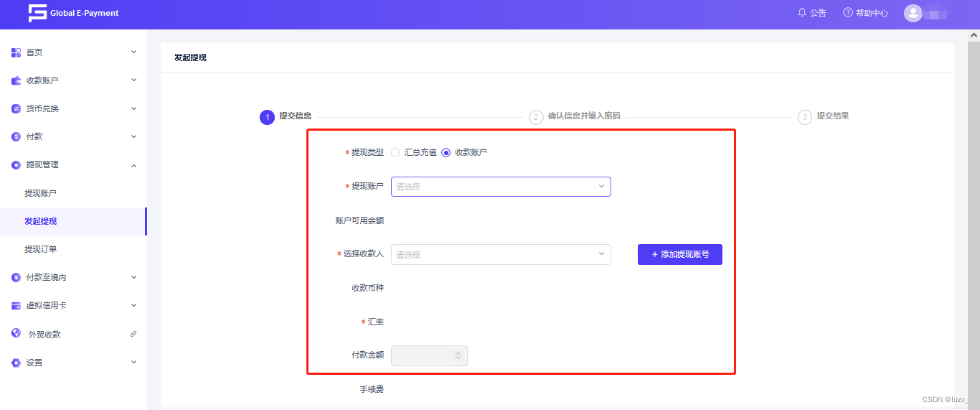This screenshot has height=410, width=980.
Task: Open the 首页 menu label
Action: (34, 52)
